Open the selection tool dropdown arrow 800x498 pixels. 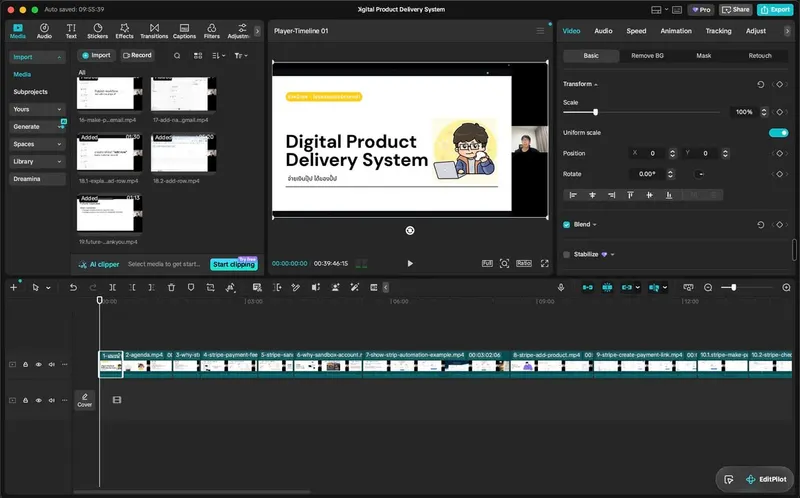click(48, 288)
